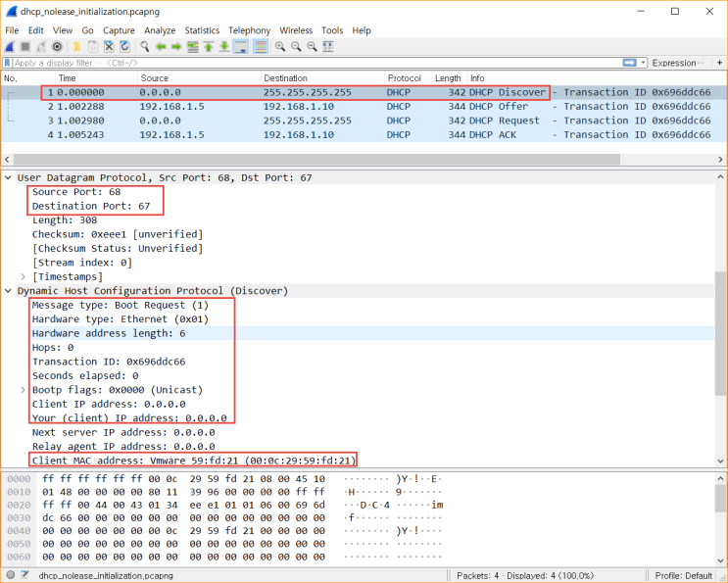This screenshot has height=583, width=728.
Task: Open display filter history dropdown
Action: [644, 63]
